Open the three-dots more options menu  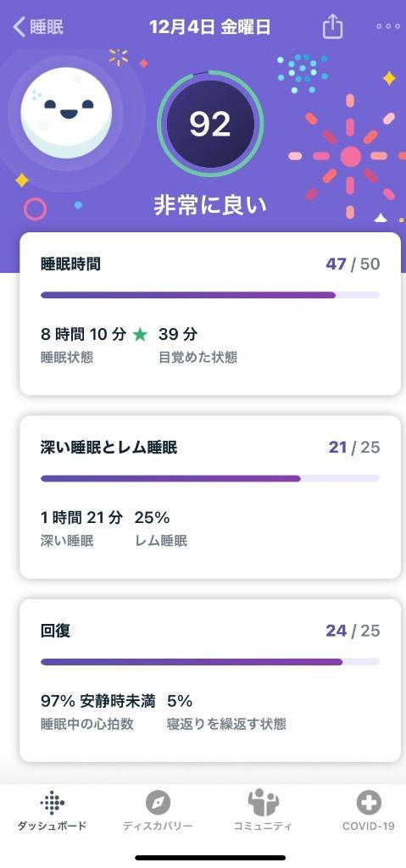387,26
